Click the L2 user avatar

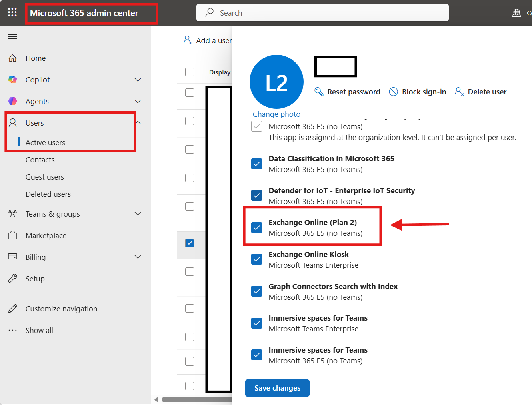276,82
